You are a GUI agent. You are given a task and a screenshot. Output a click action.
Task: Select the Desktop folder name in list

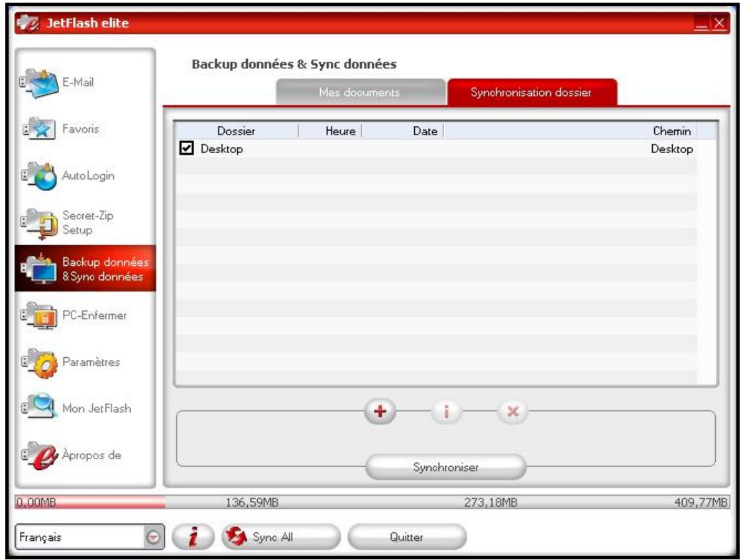(221, 149)
